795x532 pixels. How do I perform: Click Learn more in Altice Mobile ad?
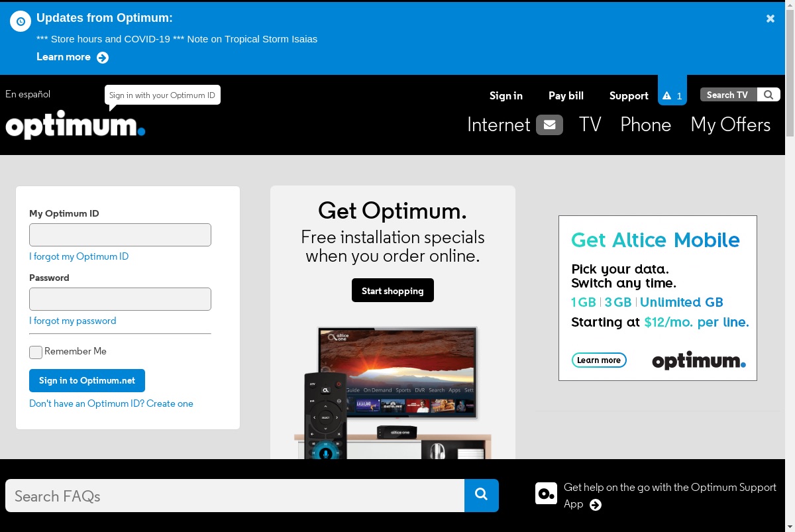599,360
